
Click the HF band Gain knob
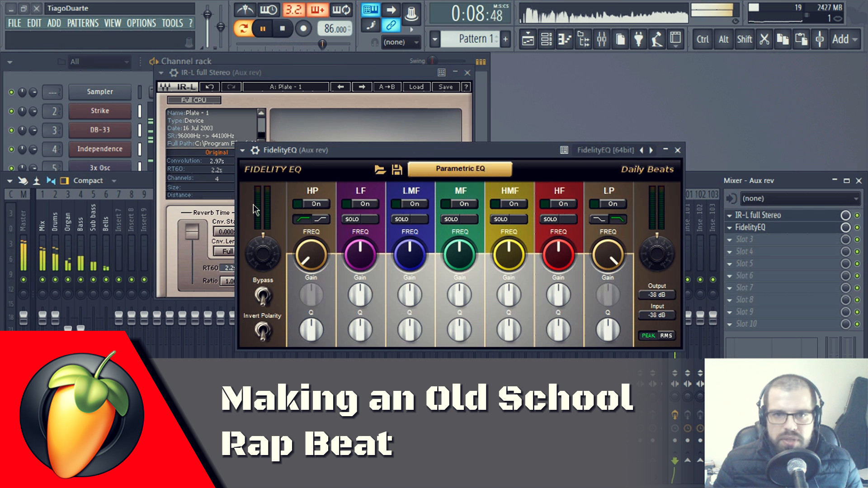[x=558, y=295]
